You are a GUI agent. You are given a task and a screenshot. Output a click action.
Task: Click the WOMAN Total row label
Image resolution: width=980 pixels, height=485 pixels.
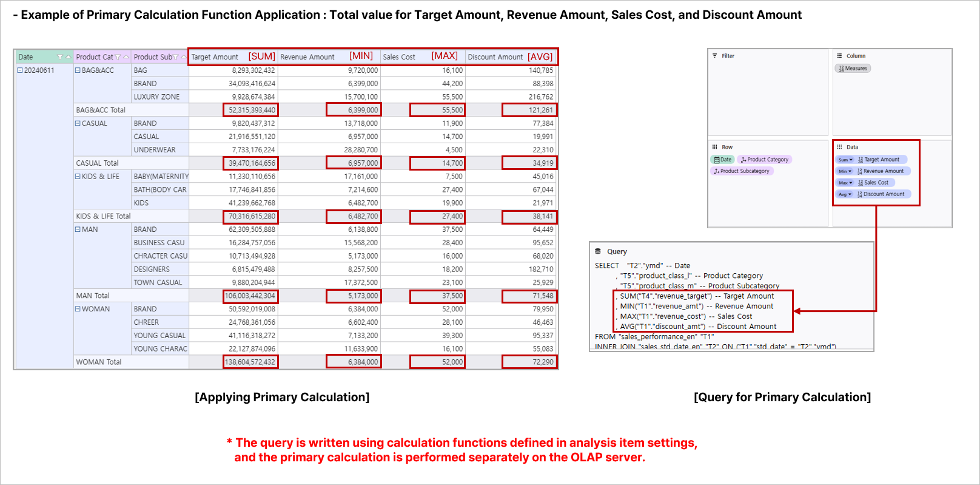click(99, 362)
